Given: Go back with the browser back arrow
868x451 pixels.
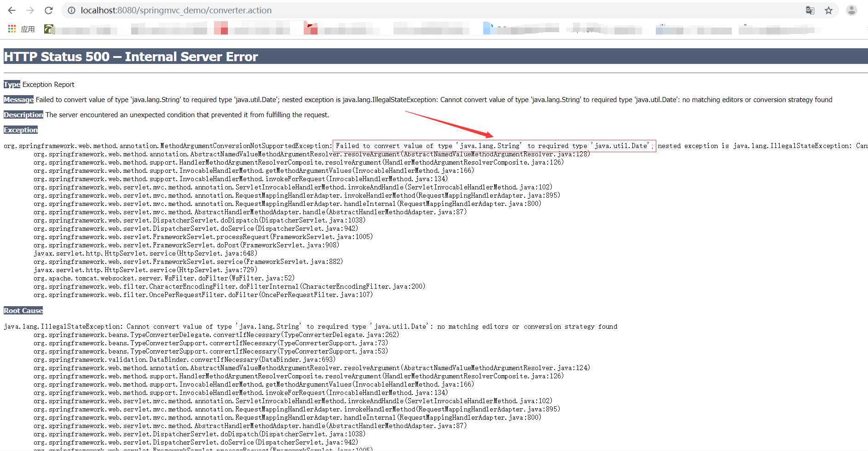Looking at the screenshot, I should point(12,10).
